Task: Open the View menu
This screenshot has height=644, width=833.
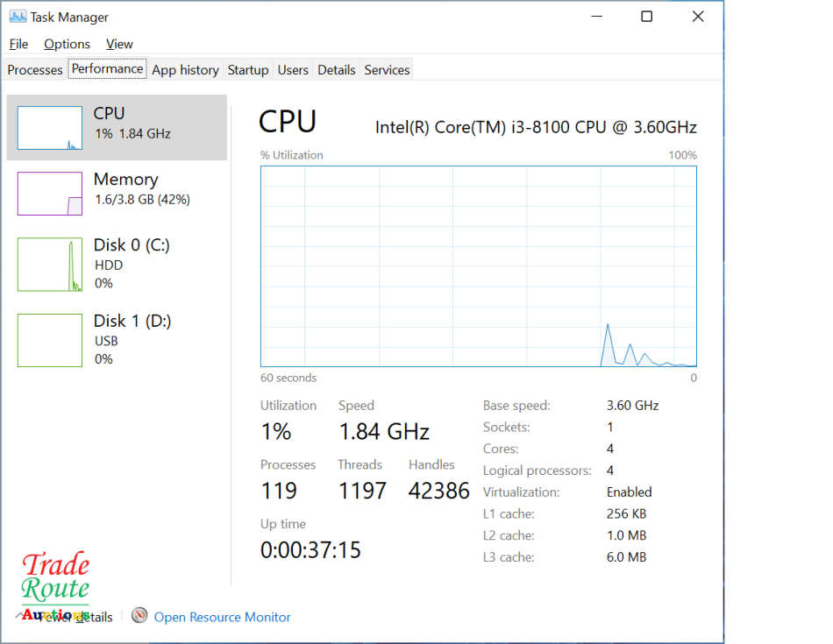Action: (x=119, y=44)
